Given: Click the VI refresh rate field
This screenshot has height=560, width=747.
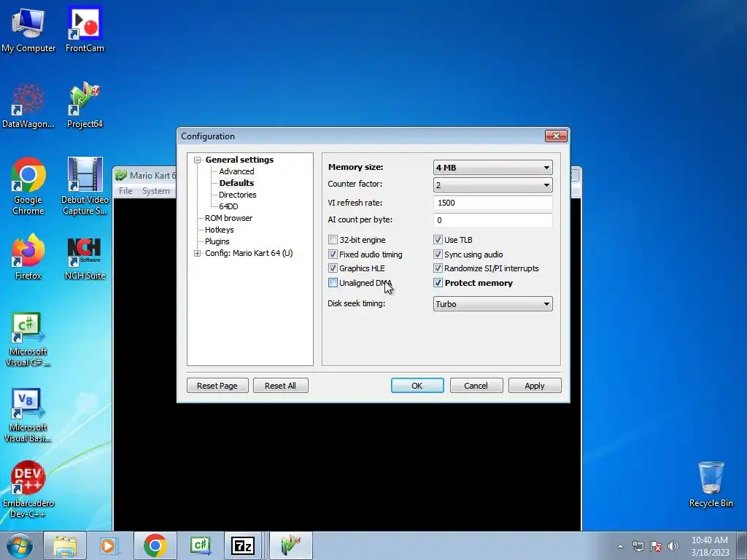Looking at the screenshot, I should pyautogui.click(x=492, y=203).
